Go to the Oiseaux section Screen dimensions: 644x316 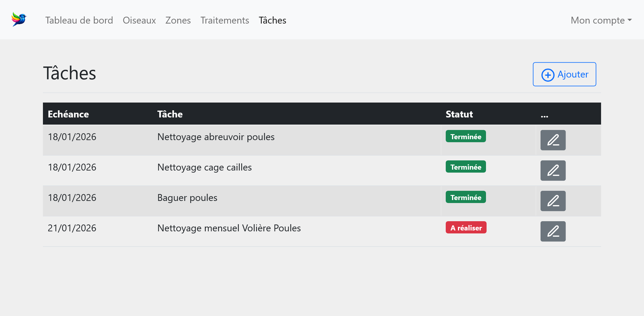pos(139,20)
